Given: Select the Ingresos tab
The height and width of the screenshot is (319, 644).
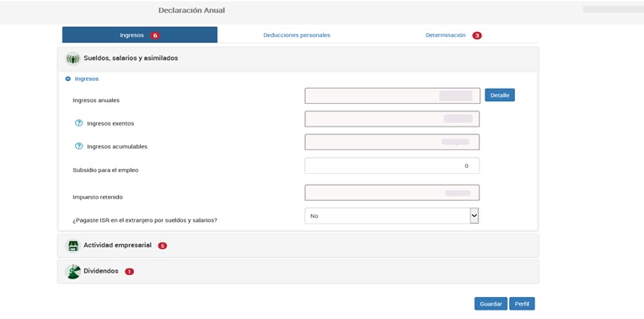Looking at the screenshot, I should click(140, 35).
